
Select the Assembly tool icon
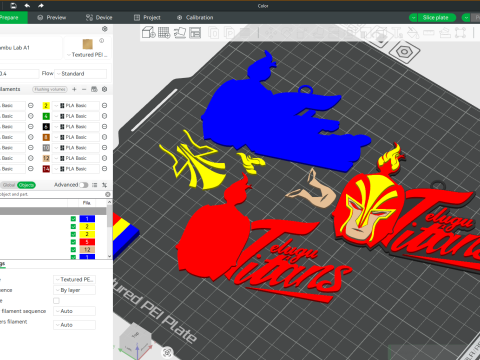point(445,33)
